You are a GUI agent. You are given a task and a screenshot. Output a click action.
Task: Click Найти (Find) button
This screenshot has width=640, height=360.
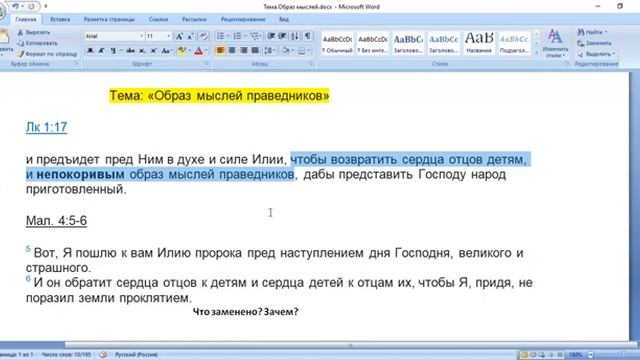pos(592,32)
